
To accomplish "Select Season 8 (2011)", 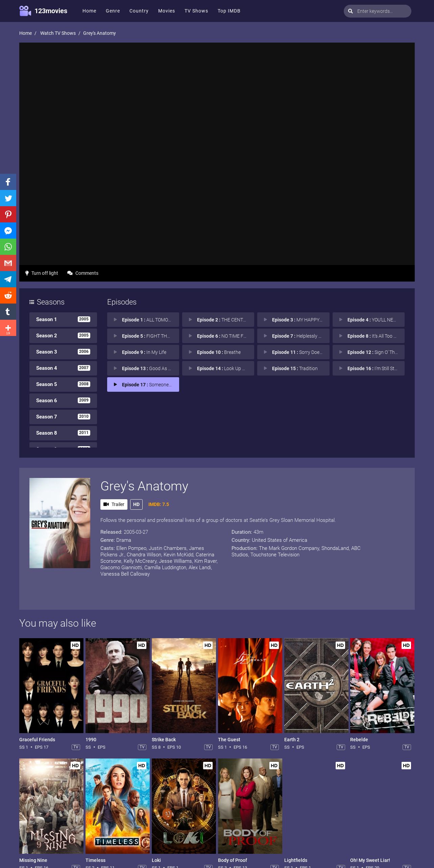I will coord(63,433).
